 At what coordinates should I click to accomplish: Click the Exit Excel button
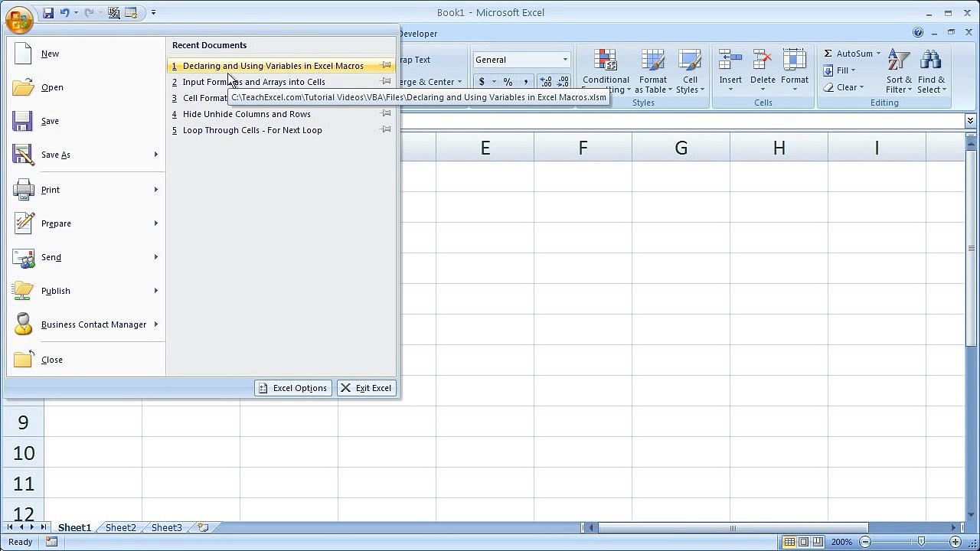click(x=366, y=388)
